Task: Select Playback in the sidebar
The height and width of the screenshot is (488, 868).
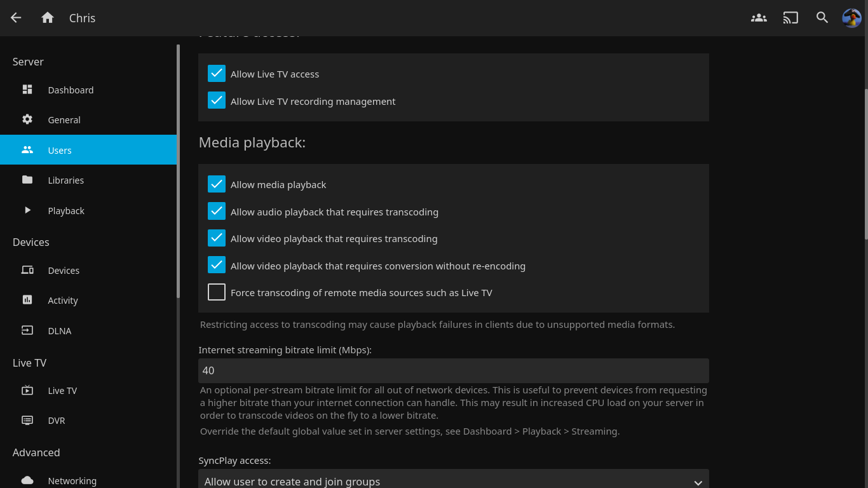Action: click(x=65, y=211)
